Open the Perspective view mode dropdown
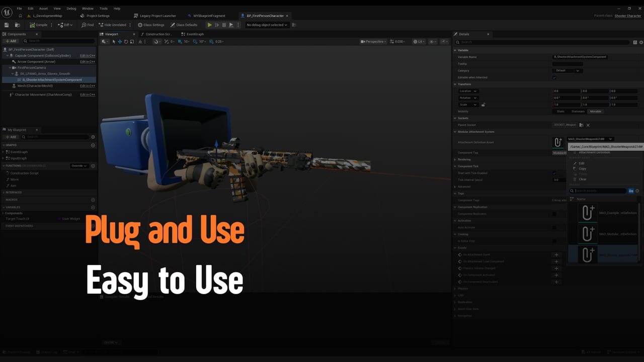Screen dimensions: 644x362 click(374, 42)
